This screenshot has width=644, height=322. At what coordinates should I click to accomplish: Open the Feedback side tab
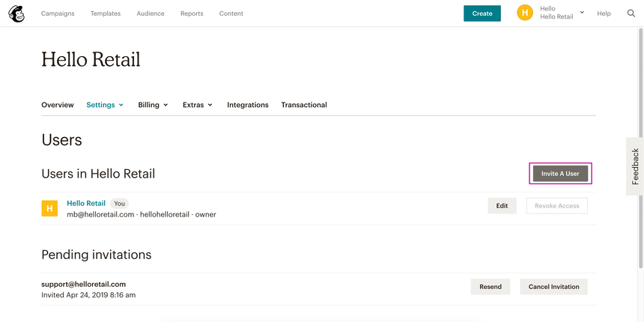(635, 166)
